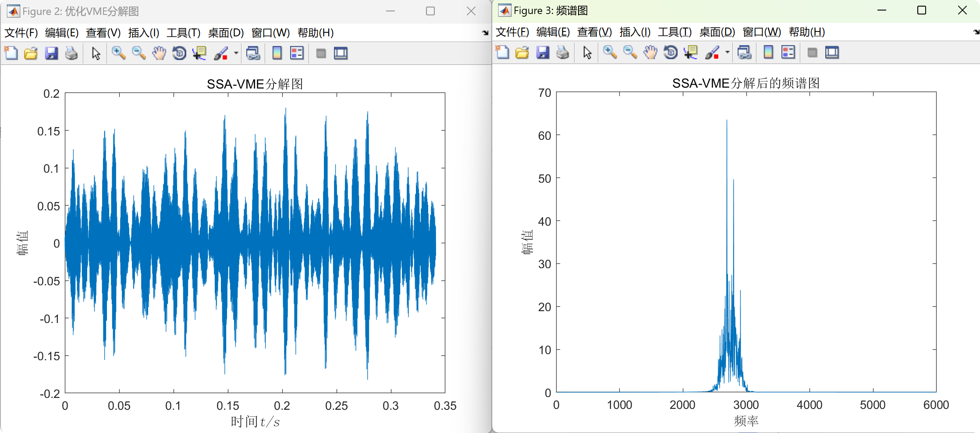Select Data Cursor tool in Figure 3

click(x=691, y=52)
